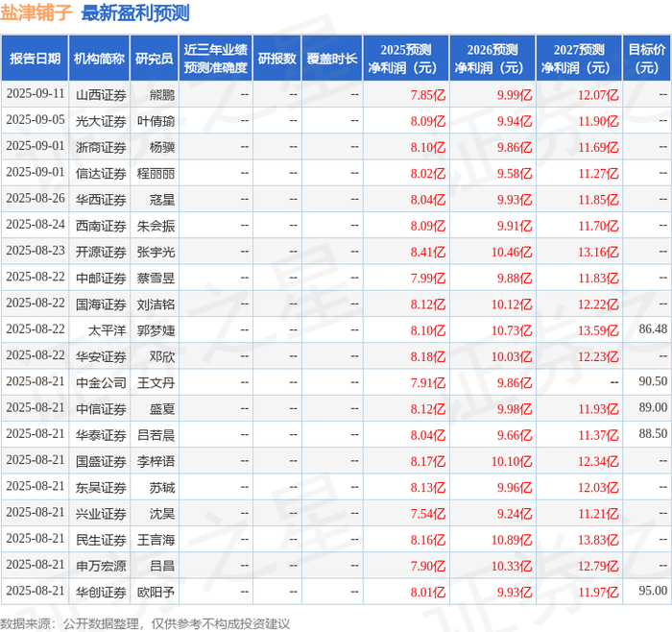
Task: Click target price 86.48
Action: 653,328
